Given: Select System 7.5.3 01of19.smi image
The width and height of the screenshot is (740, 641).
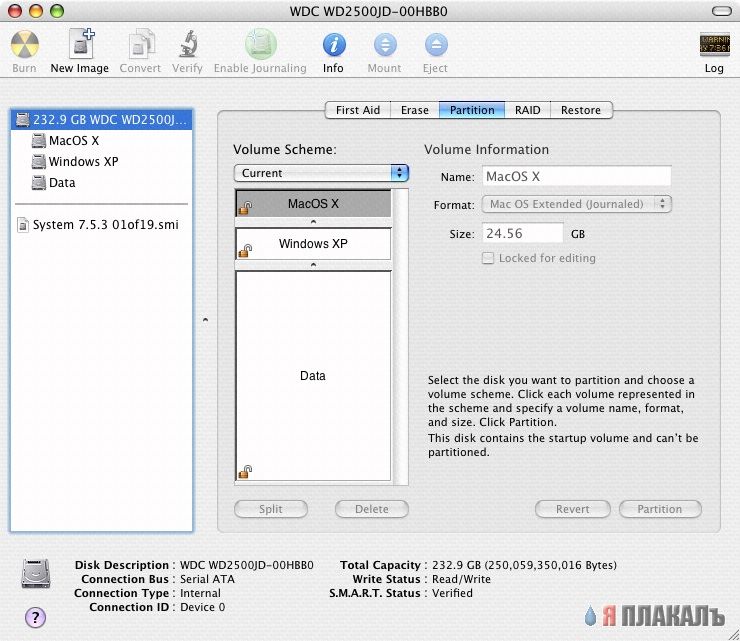Looking at the screenshot, I should tap(98, 225).
